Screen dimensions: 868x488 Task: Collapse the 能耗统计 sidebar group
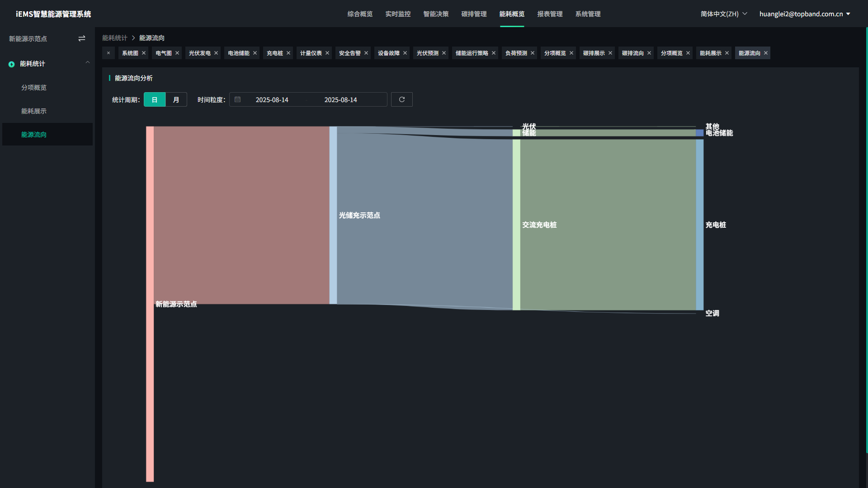click(x=88, y=63)
